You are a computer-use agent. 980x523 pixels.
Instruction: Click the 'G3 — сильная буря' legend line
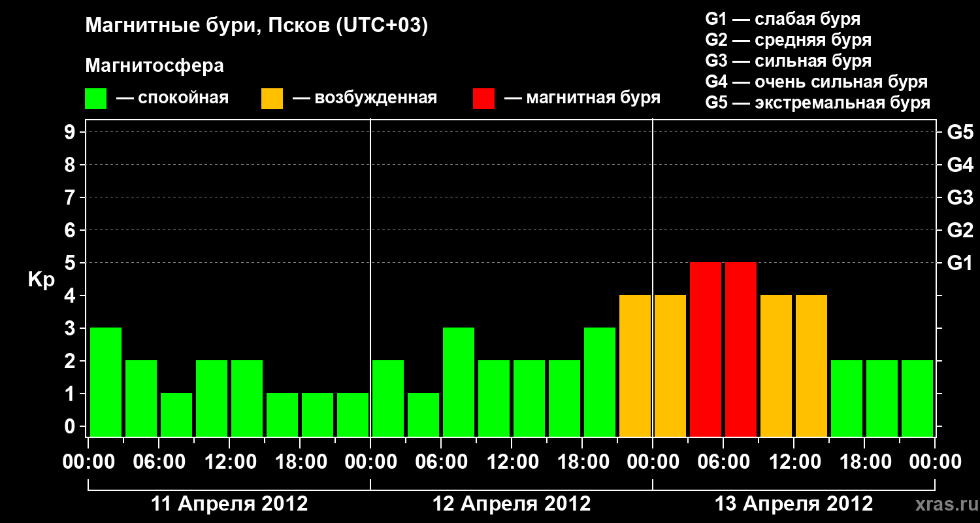[788, 61]
